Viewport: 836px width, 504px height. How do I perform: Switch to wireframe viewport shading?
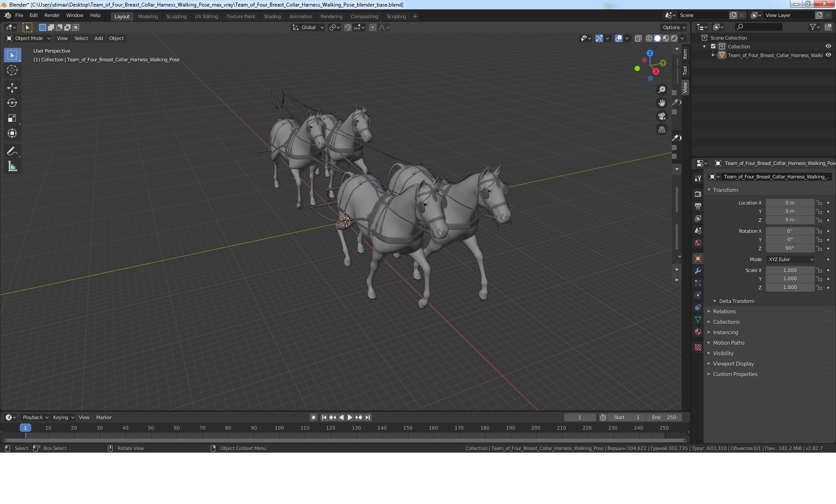pos(649,38)
